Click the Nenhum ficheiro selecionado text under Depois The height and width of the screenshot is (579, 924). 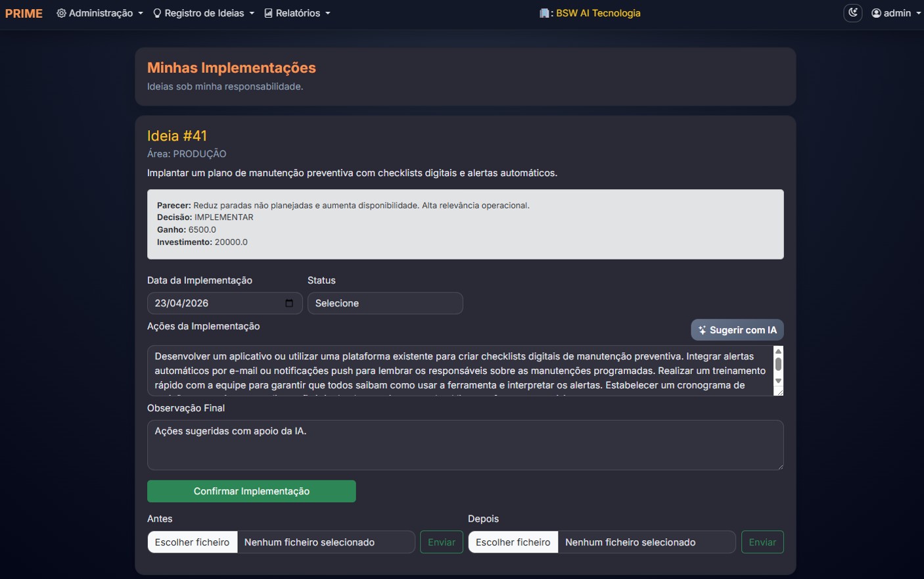pos(630,542)
